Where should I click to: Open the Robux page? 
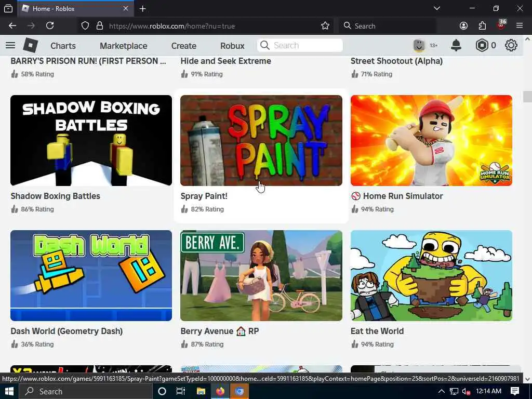pyautogui.click(x=232, y=46)
